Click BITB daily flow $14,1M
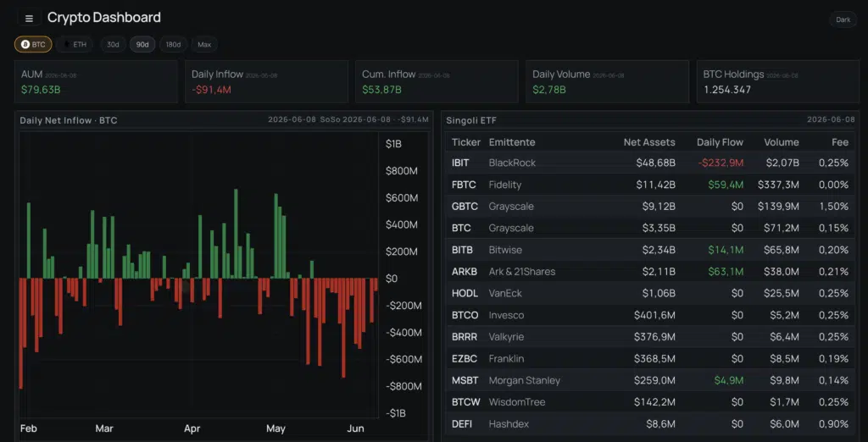Screen dimensions: 868x442 click(x=726, y=250)
